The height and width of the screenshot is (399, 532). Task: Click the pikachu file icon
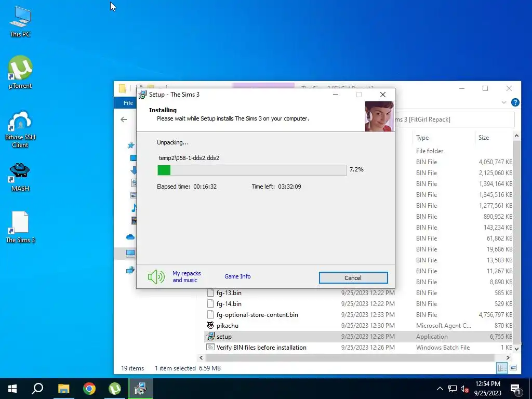(210, 325)
